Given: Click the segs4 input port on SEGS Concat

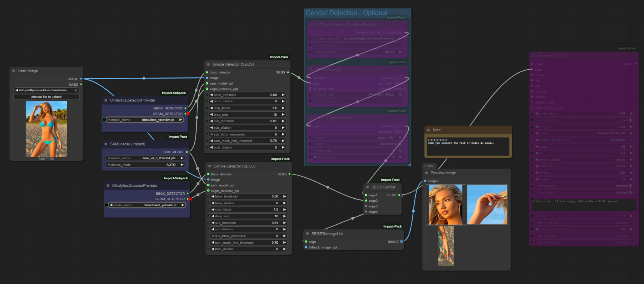Looking at the screenshot, I should [x=366, y=212].
